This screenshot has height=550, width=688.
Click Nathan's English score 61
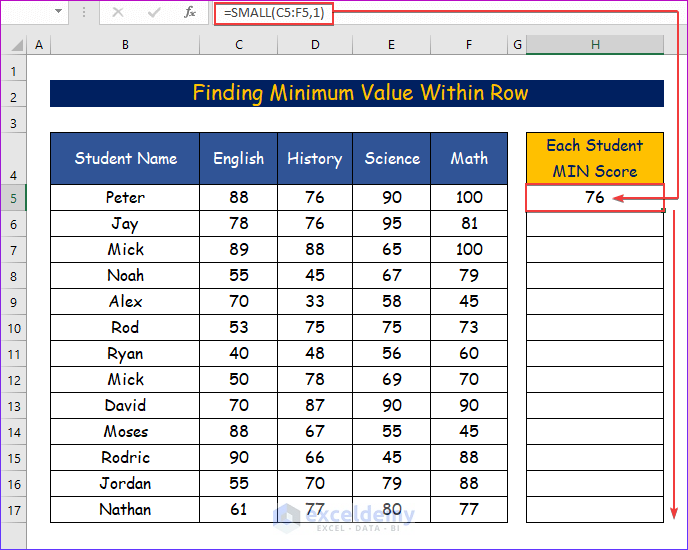[239, 509]
